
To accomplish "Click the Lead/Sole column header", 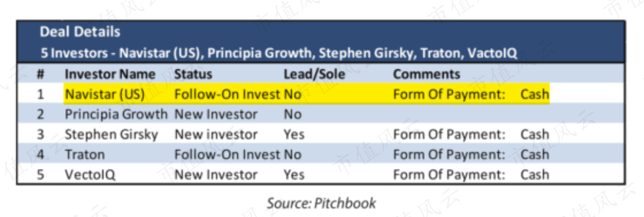I will (315, 74).
